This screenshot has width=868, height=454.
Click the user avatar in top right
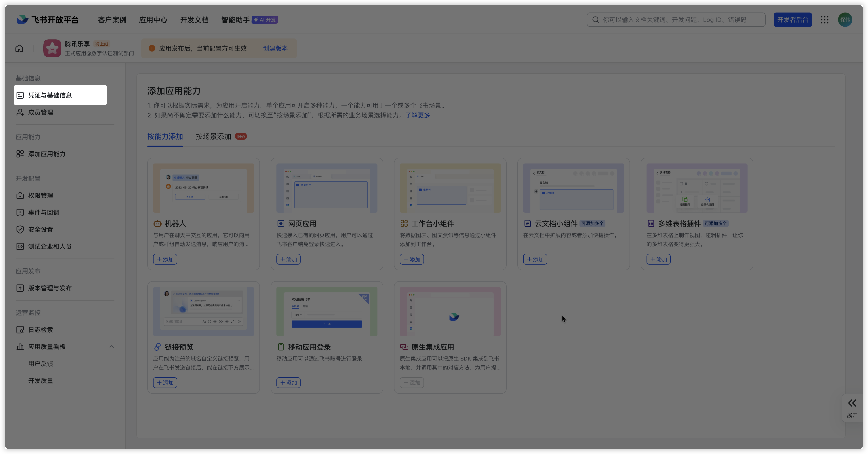click(845, 20)
